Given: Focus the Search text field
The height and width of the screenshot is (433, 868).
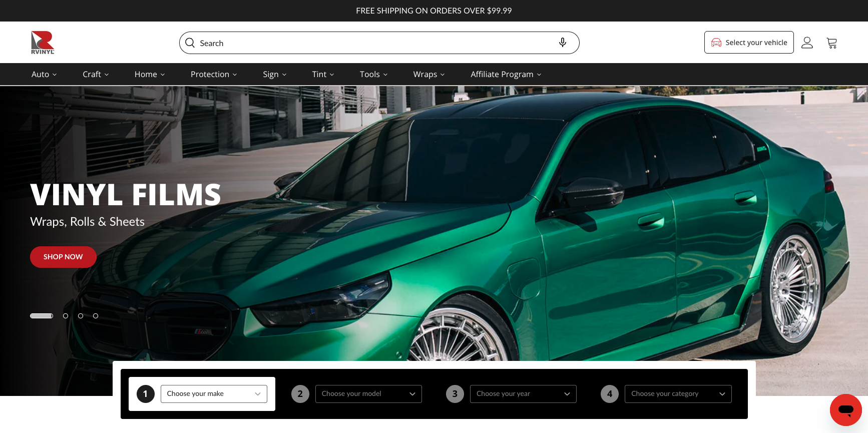Looking at the screenshot, I should point(375,43).
